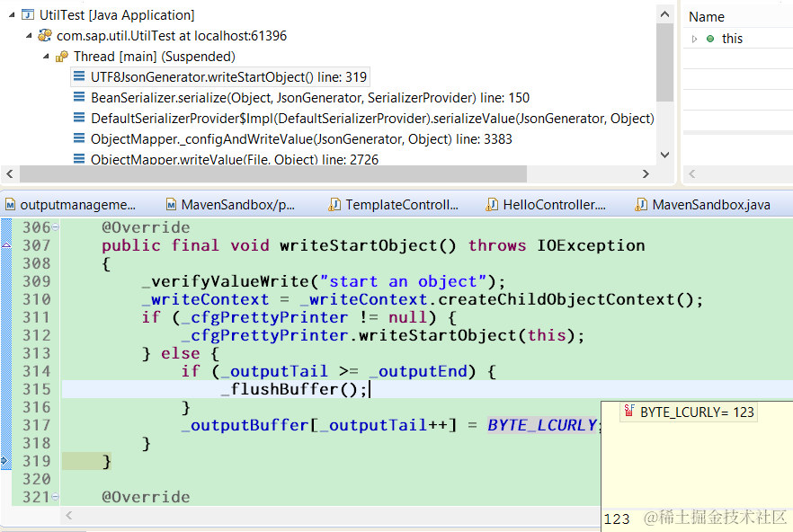Click the 'this' variable green field icon
This screenshot has width=793, height=532.
pyautogui.click(x=710, y=39)
